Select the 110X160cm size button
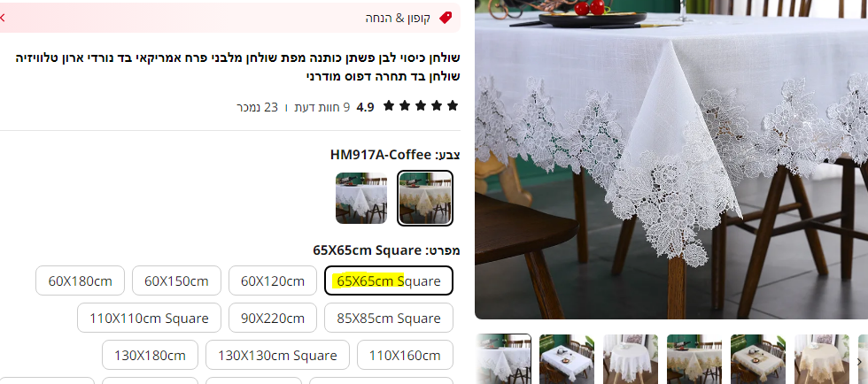 pyautogui.click(x=406, y=355)
